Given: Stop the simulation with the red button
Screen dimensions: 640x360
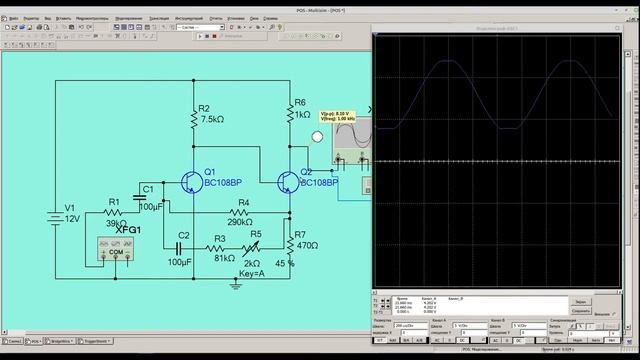Looking at the screenshot, I should pos(214,36).
